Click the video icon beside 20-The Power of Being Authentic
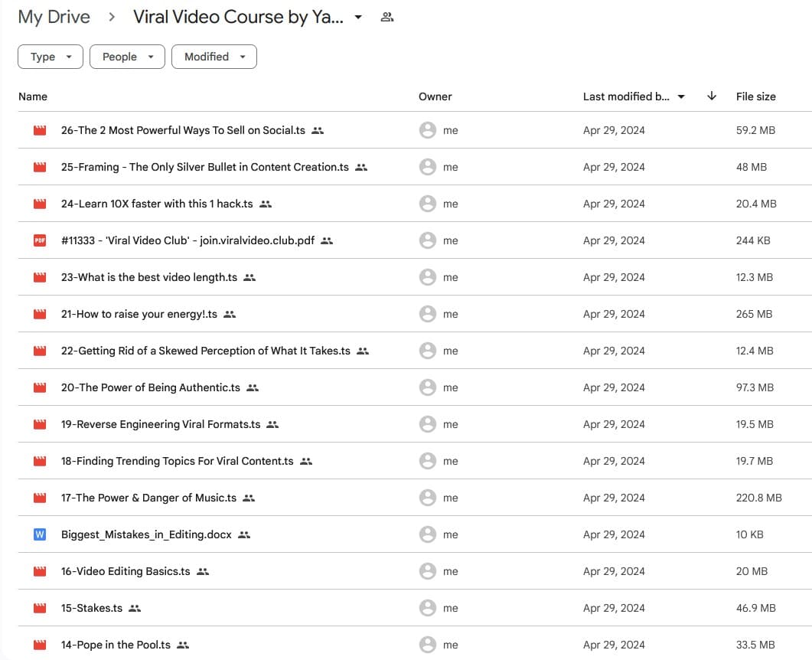This screenshot has height=660, width=812. pyautogui.click(x=40, y=387)
